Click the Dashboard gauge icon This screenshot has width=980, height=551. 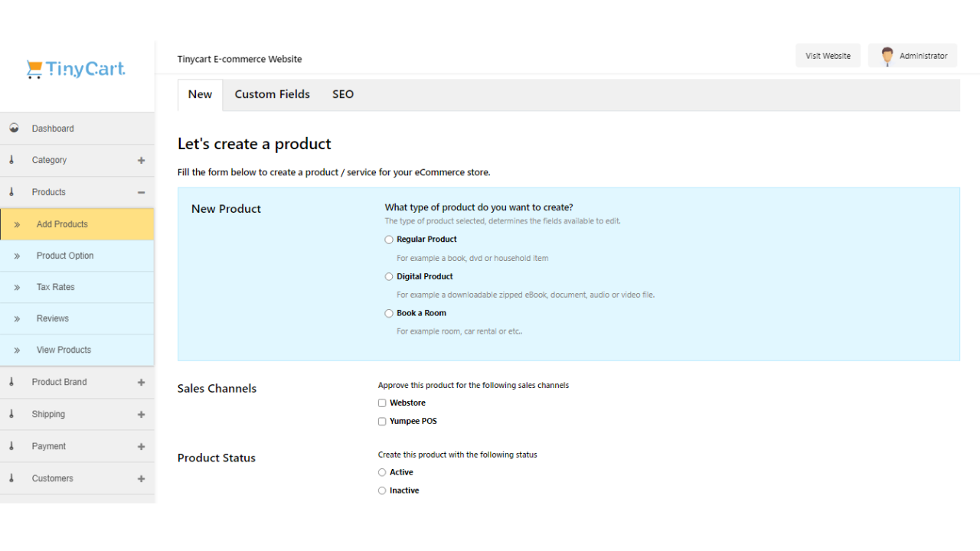coord(14,128)
